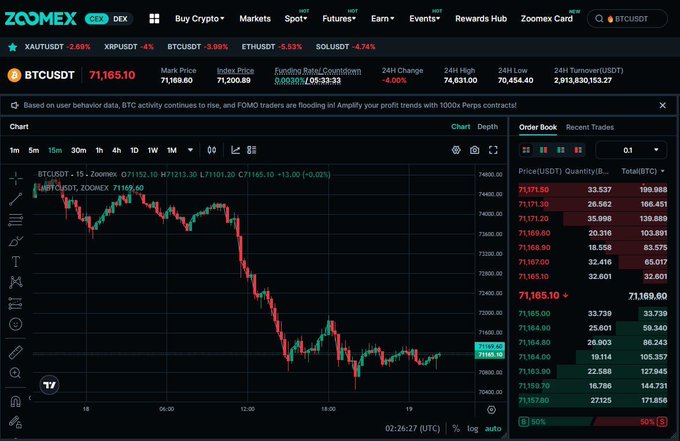Open the emoji sticker tool
This screenshot has width=680, height=441.
click(16, 324)
